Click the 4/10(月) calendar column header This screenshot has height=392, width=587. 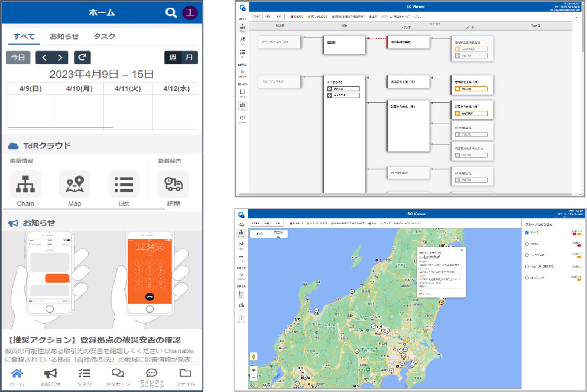[x=79, y=88]
